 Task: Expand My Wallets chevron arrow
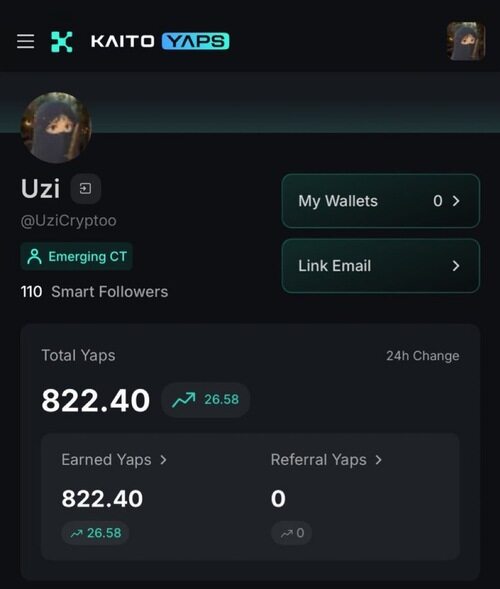pyautogui.click(x=456, y=201)
